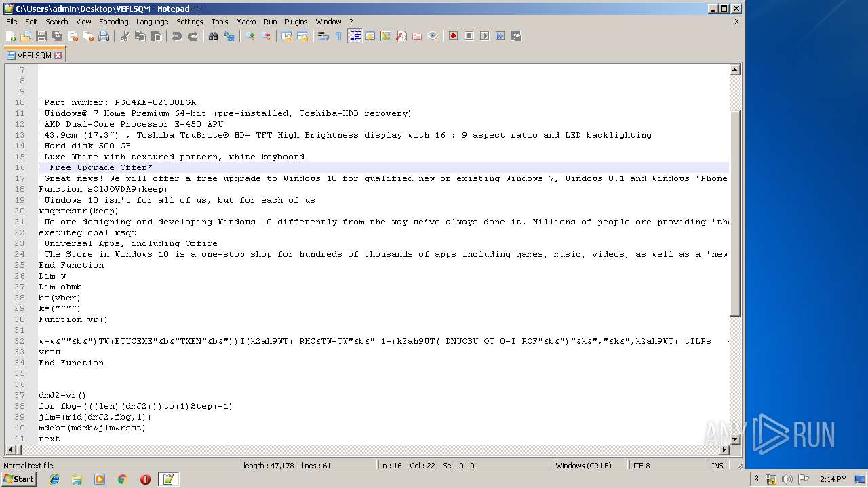Close the VEFLSQM tab with red X
868x488 pixels.
(58, 56)
